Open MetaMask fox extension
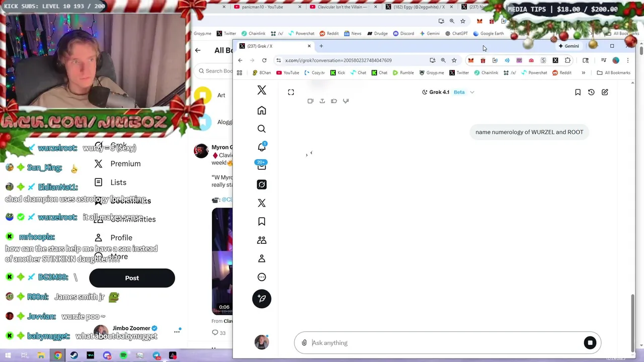Screen dimensions: 644x362 coord(470,60)
